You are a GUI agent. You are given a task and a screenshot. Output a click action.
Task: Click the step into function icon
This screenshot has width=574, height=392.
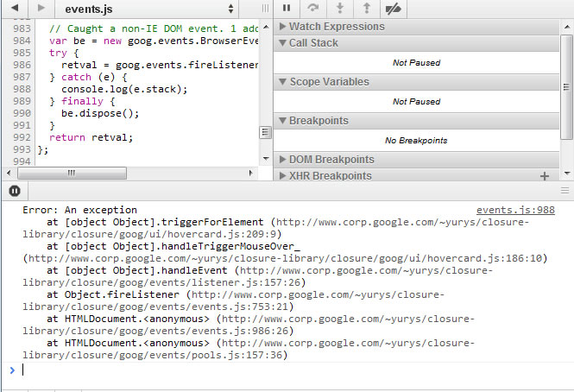tap(340, 9)
